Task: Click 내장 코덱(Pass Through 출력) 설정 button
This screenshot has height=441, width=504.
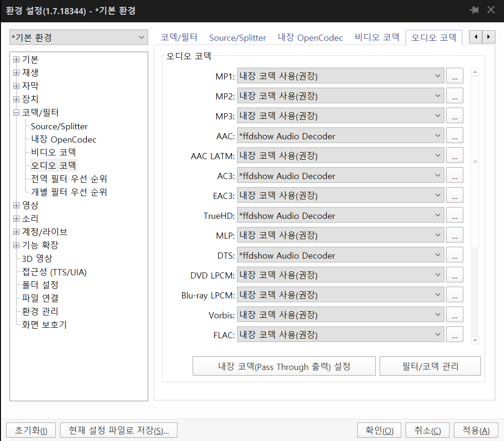Action: (284, 366)
